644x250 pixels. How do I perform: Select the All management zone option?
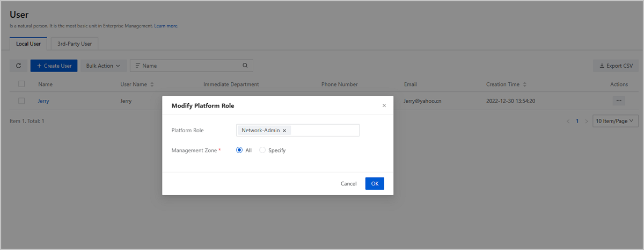coord(239,151)
